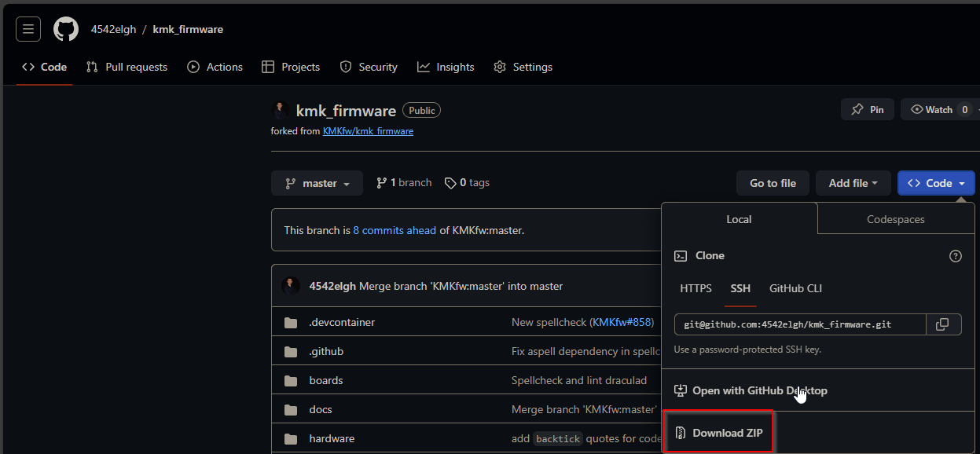Open the hamburger navigation menu

click(x=28, y=29)
